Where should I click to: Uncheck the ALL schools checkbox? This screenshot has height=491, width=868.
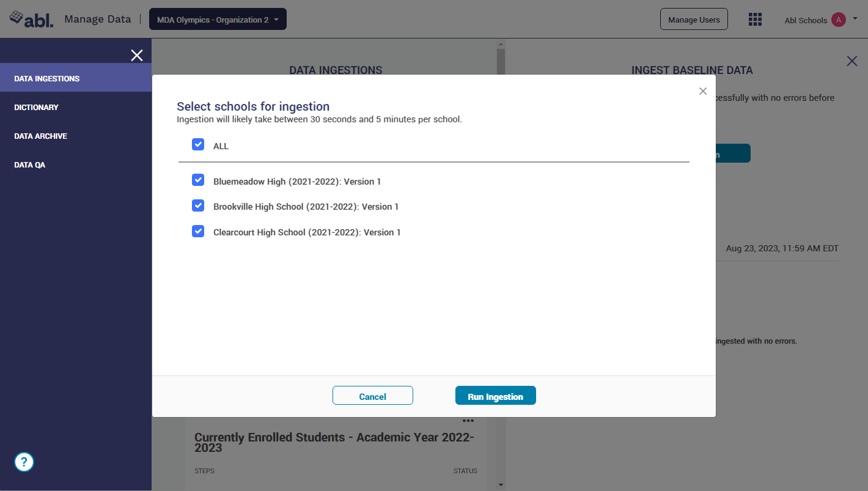pyautogui.click(x=198, y=145)
